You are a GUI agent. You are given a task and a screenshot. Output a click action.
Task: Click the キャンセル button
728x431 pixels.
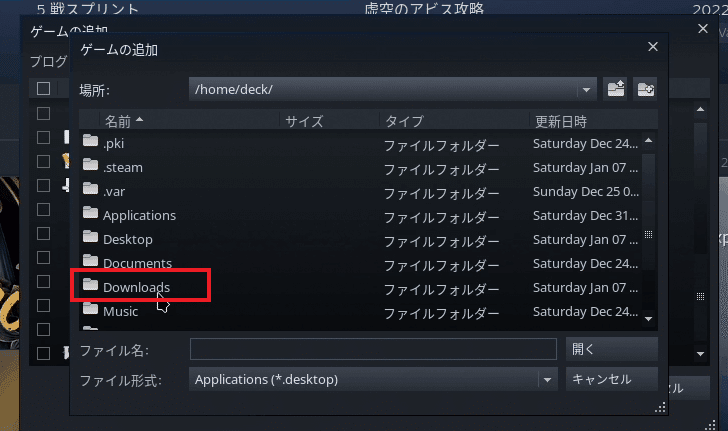tap(611, 379)
